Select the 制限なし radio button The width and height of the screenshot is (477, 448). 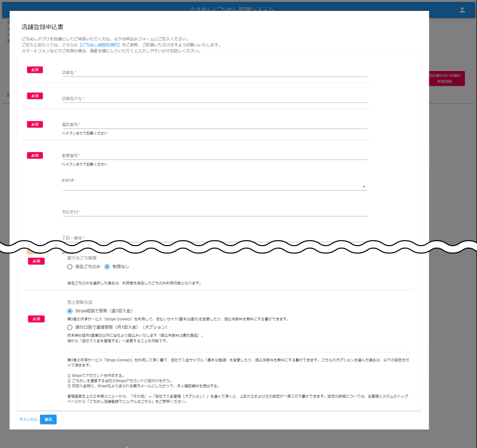pos(107,267)
